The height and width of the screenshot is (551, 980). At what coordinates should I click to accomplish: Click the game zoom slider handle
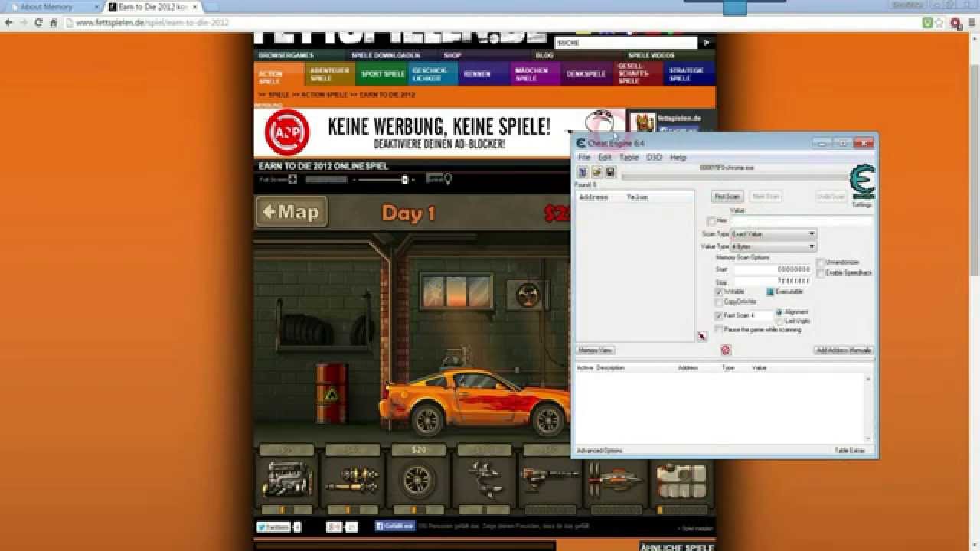[x=405, y=179]
